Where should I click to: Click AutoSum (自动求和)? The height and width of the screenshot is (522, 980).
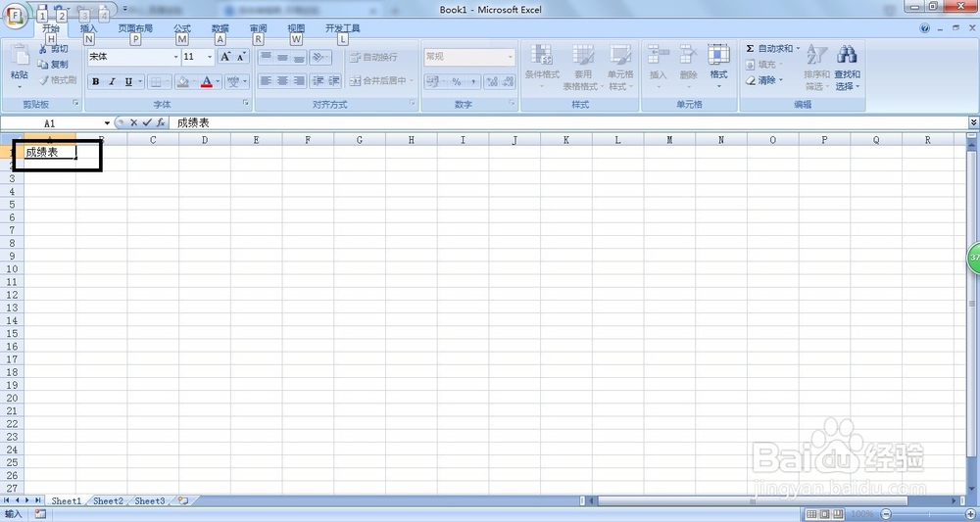(769, 49)
